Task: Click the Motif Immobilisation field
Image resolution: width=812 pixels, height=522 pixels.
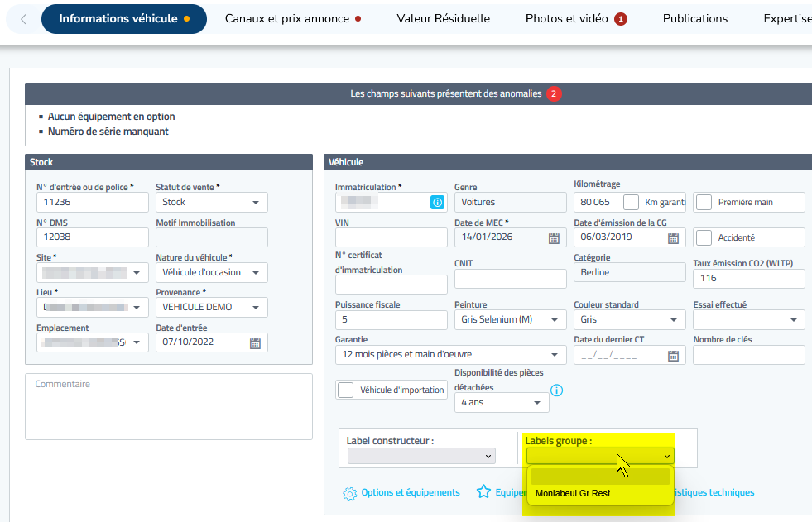Action: [x=211, y=237]
